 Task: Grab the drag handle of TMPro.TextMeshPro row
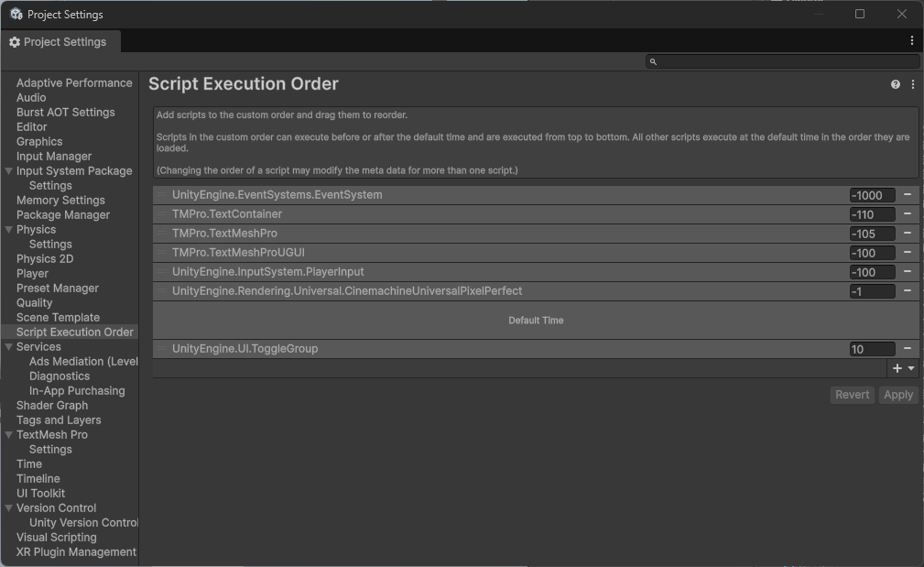coord(162,234)
